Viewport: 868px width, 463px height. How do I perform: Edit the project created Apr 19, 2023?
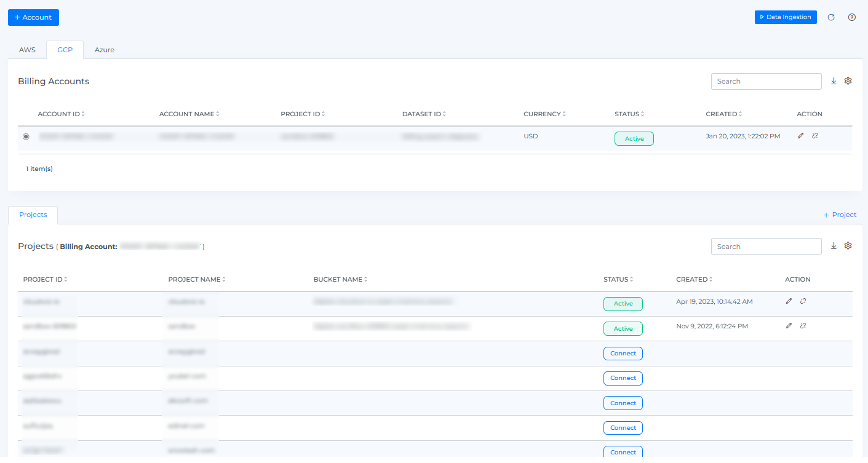click(789, 301)
